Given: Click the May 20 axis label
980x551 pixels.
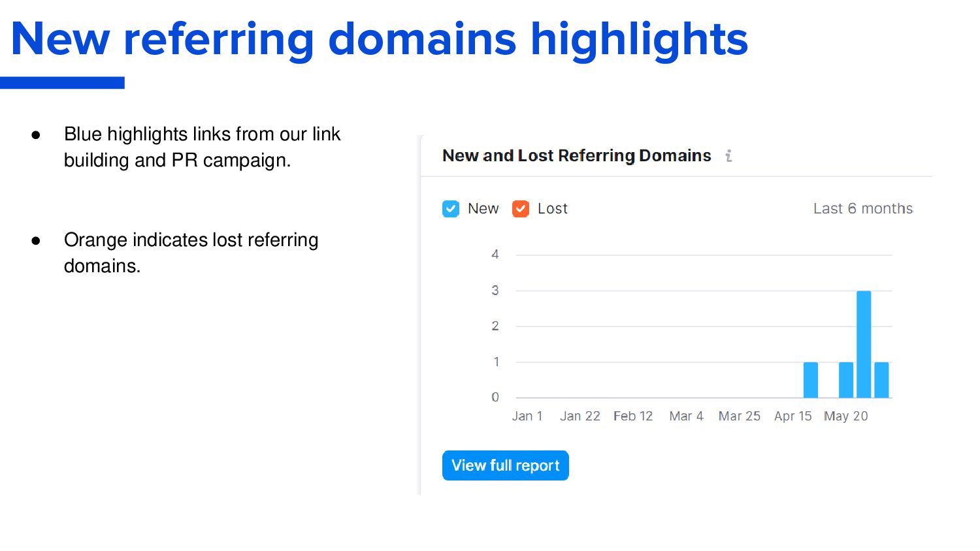Looking at the screenshot, I should coord(846,417).
